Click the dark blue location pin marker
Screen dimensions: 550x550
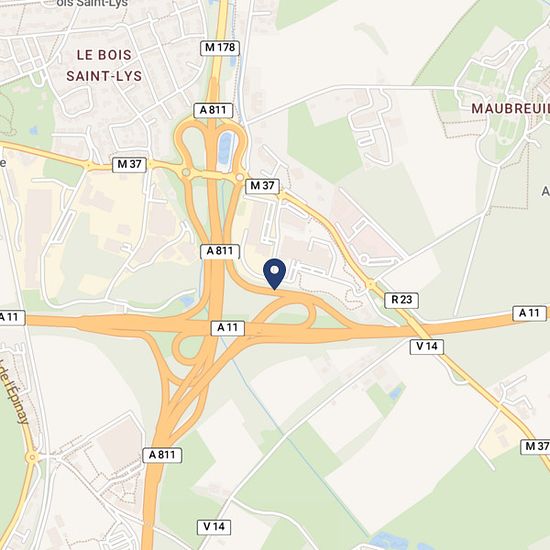(x=274, y=274)
